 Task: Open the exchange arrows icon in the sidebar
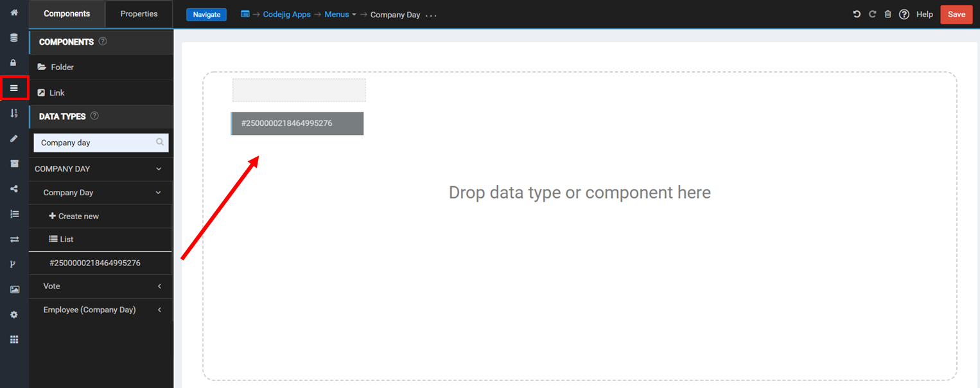[14, 239]
